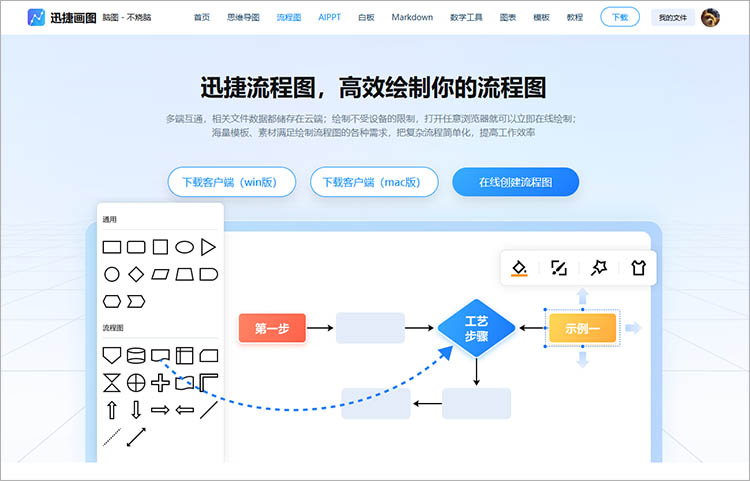
Task: Select the red 第一步 node
Action: [x=272, y=328]
